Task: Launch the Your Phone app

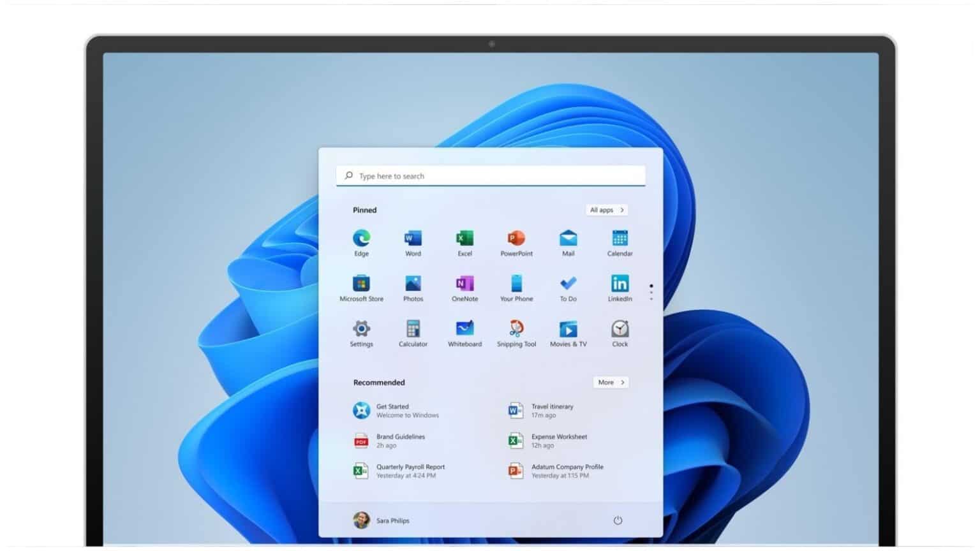Action: click(x=516, y=288)
